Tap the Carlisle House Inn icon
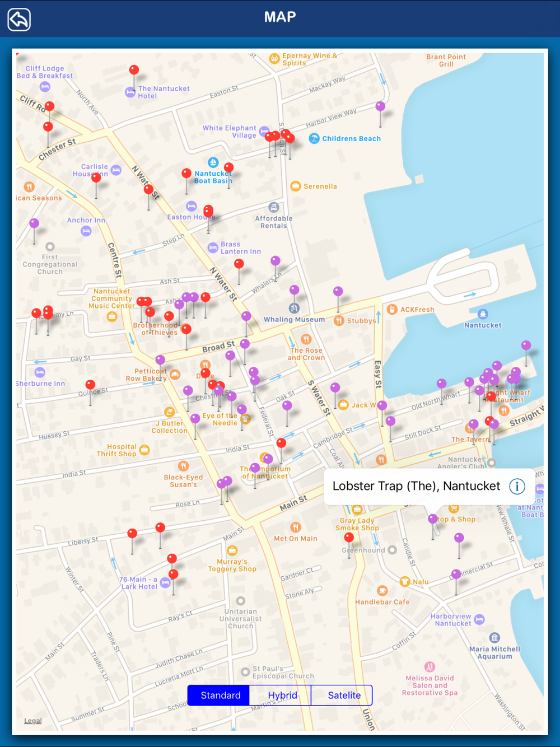 point(116,170)
